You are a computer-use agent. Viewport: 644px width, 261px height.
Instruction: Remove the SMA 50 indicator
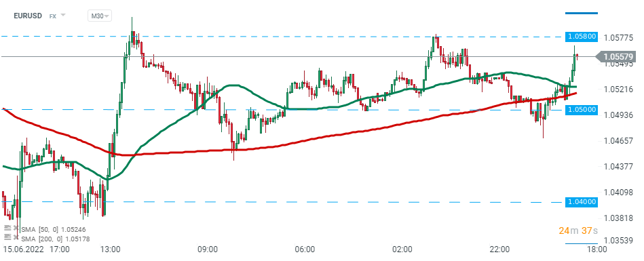pyautogui.click(x=16, y=228)
